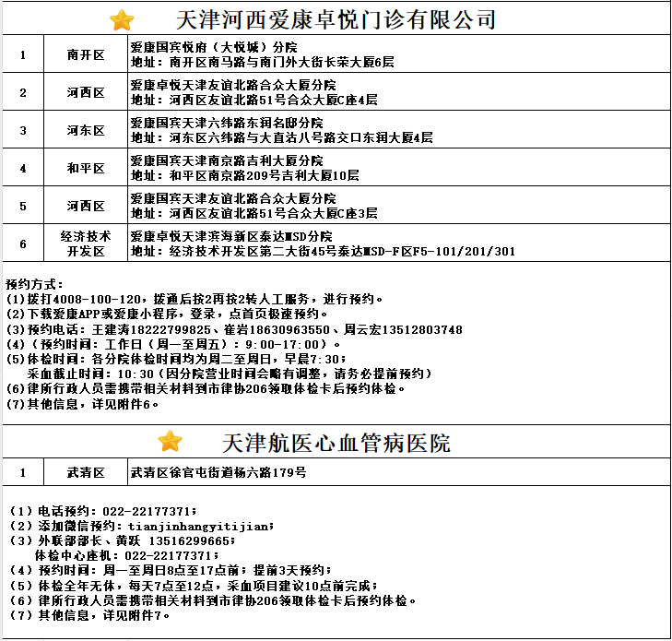Click the 经济技术开发区 district cell
The height and width of the screenshot is (641, 672).
click(86, 243)
